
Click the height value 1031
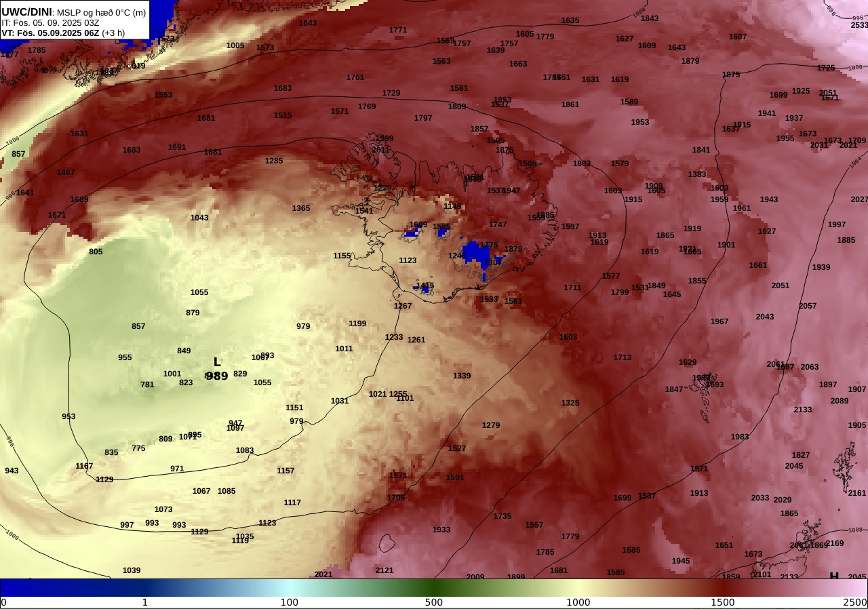(x=340, y=401)
